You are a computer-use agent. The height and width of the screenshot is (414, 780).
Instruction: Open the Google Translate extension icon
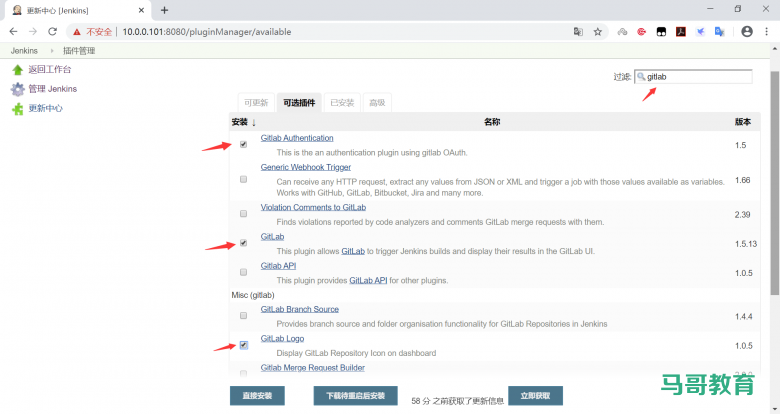click(x=719, y=32)
